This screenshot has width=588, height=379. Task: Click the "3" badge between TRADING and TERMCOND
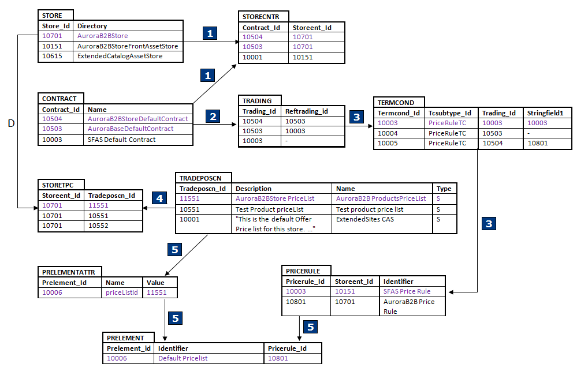pos(356,117)
